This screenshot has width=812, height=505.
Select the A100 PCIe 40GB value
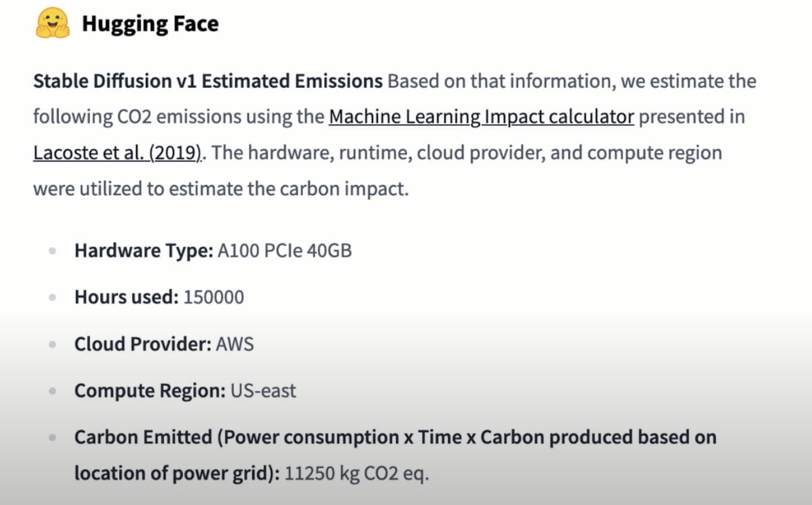(x=284, y=251)
